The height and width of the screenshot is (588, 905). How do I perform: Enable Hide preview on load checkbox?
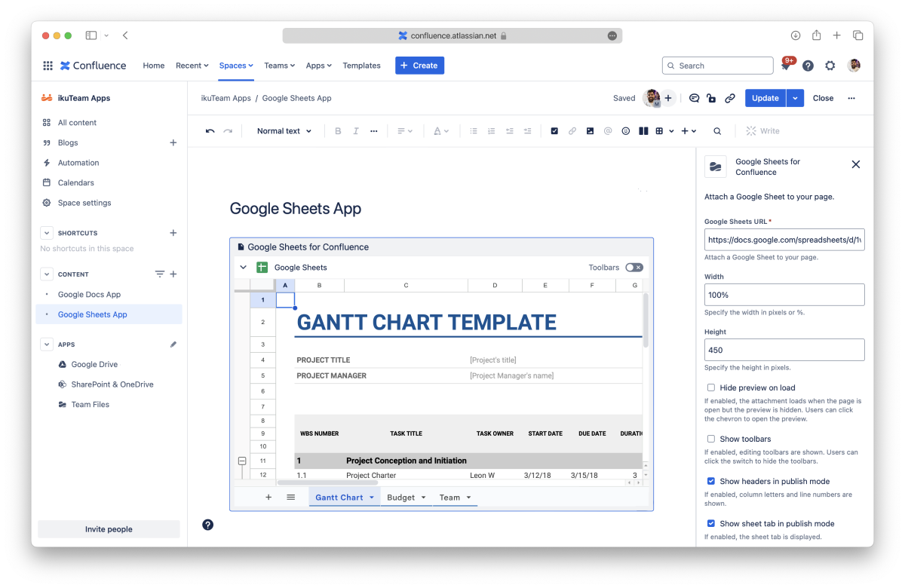point(711,387)
